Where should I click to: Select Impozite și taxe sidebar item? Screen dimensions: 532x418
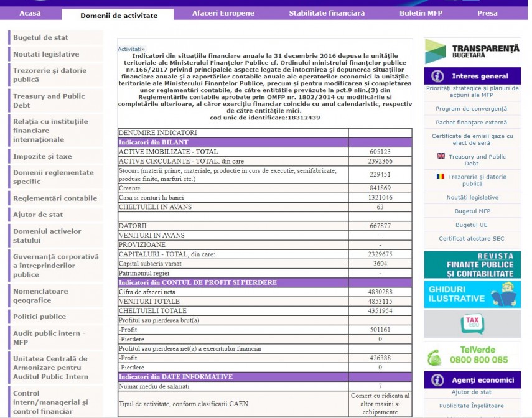[x=42, y=157]
